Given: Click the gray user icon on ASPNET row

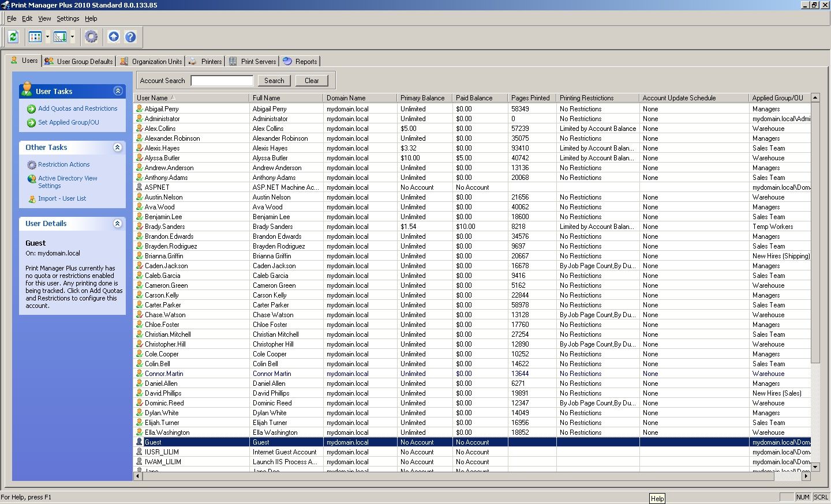Looking at the screenshot, I should [x=139, y=187].
